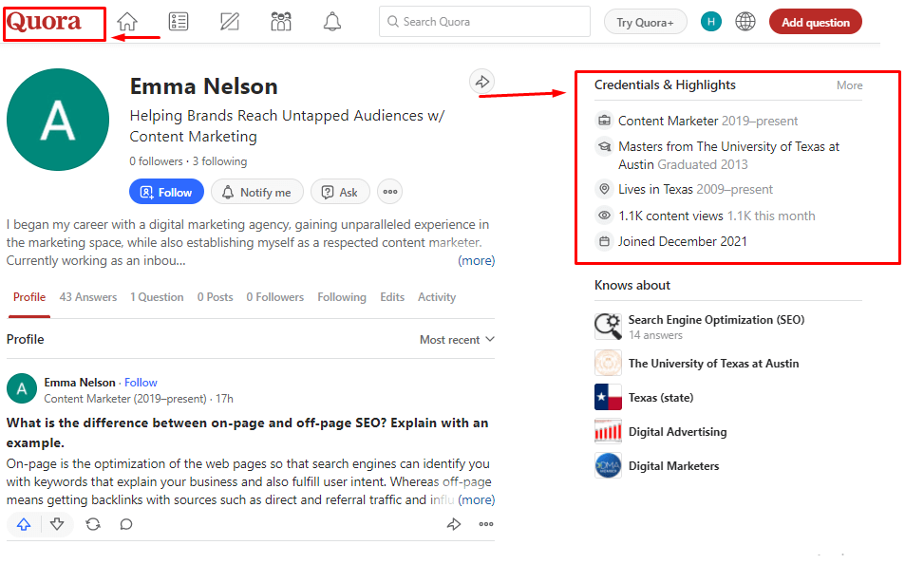The height and width of the screenshot is (564, 924).
Task: Open the H account avatar menu
Action: pyautogui.click(x=711, y=22)
